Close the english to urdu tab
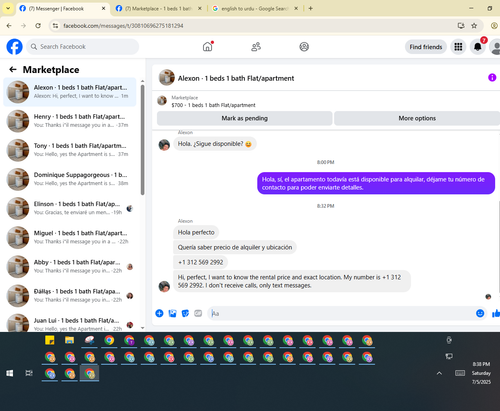This screenshot has width=500, height=411. [x=296, y=9]
